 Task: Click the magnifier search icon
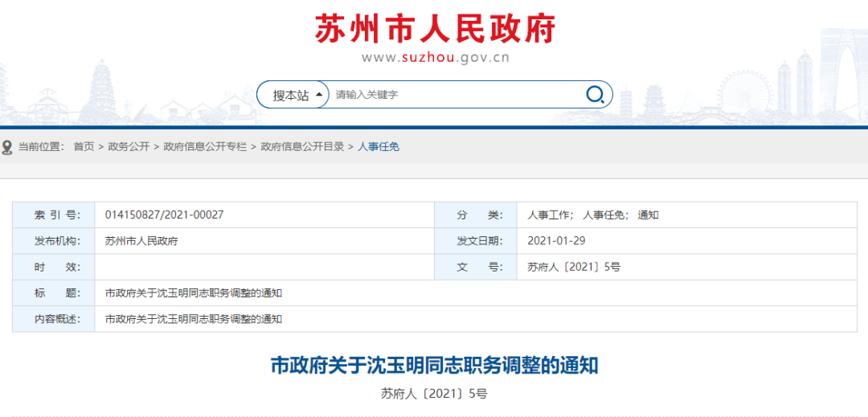(x=595, y=95)
